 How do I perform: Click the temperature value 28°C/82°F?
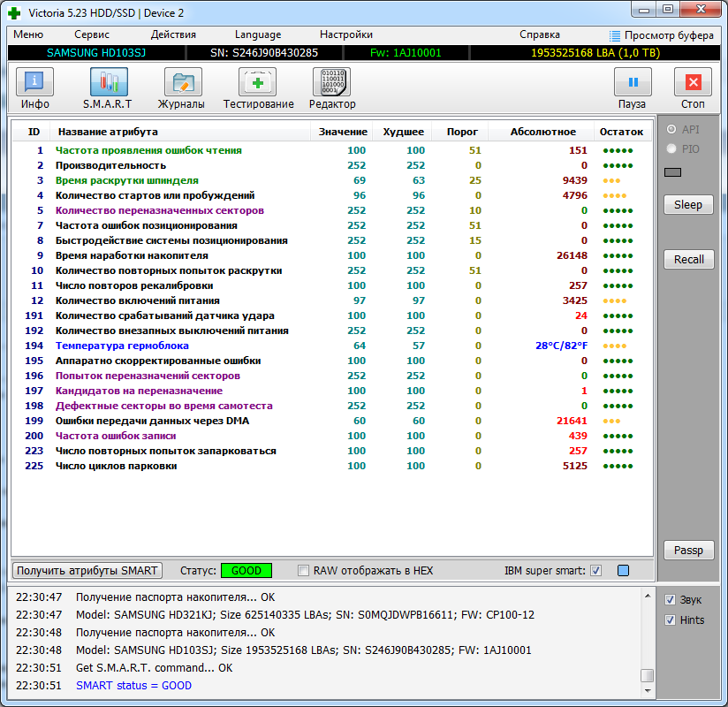[561, 346]
